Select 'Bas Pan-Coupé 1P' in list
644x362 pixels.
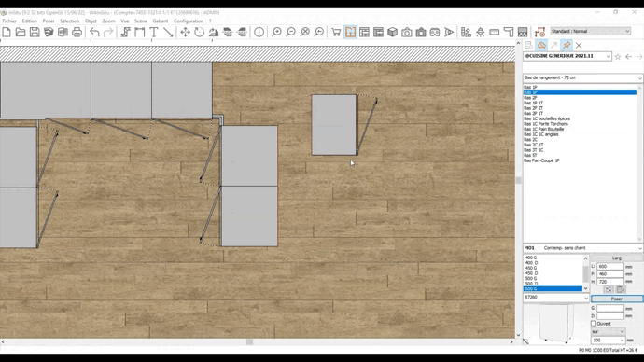tap(541, 160)
